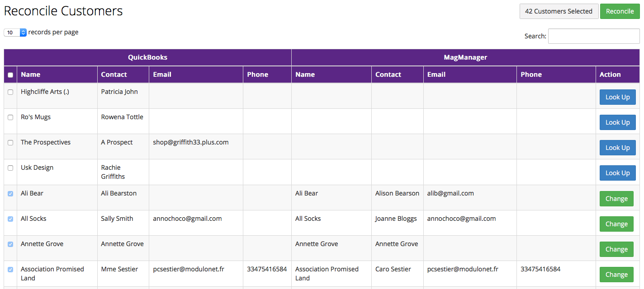Check the Ro's Mugs row checkbox

(x=10, y=117)
